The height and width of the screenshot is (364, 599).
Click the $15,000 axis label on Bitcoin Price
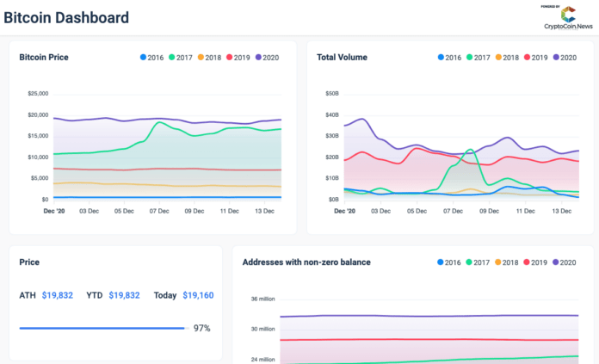pyautogui.click(x=38, y=136)
